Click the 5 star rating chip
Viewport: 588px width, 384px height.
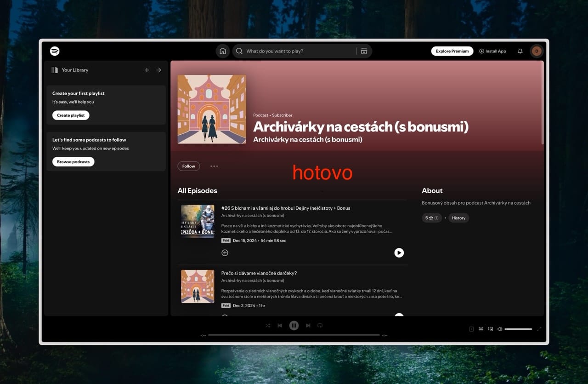click(x=432, y=218)
